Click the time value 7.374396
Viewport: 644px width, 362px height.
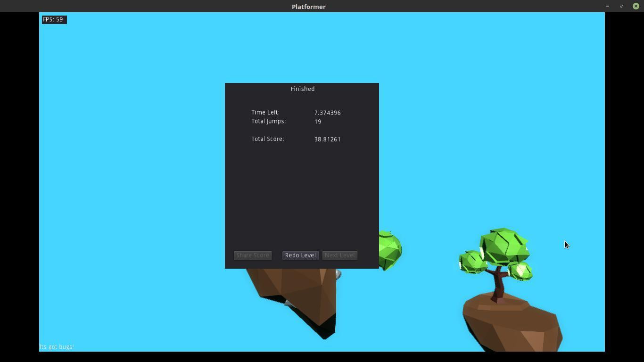(x=328, y=113)
